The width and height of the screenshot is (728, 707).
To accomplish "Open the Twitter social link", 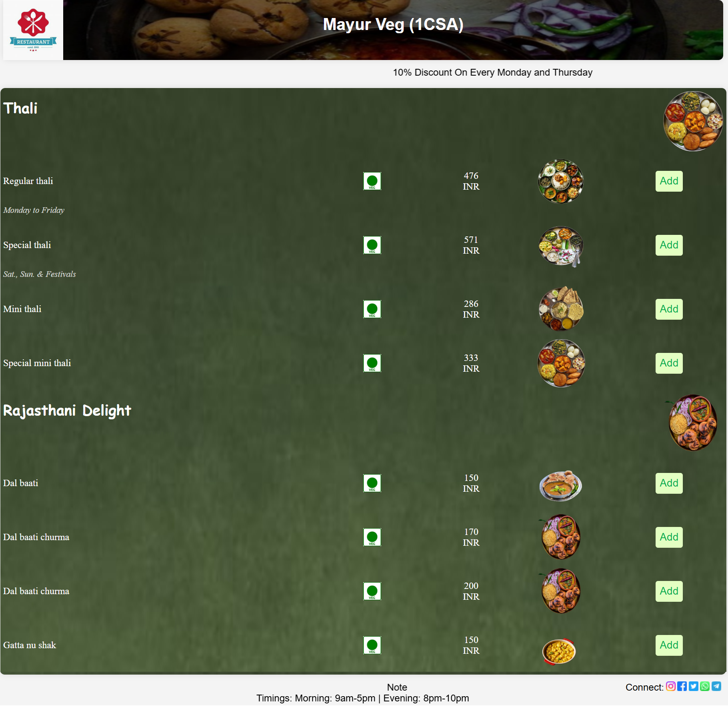I will click(694, 686).
